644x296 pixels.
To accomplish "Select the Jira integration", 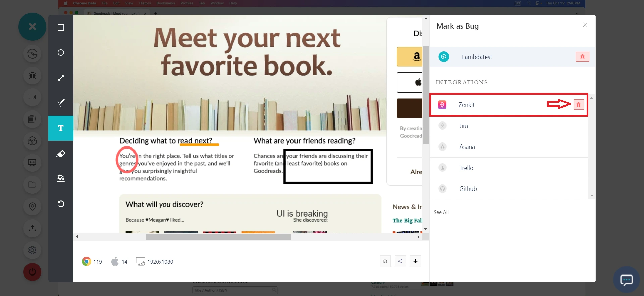I will point(463,126).
